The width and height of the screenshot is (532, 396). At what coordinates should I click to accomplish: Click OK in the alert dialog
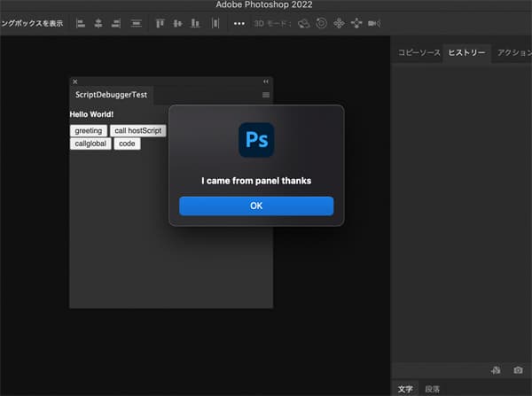point(256,206)
